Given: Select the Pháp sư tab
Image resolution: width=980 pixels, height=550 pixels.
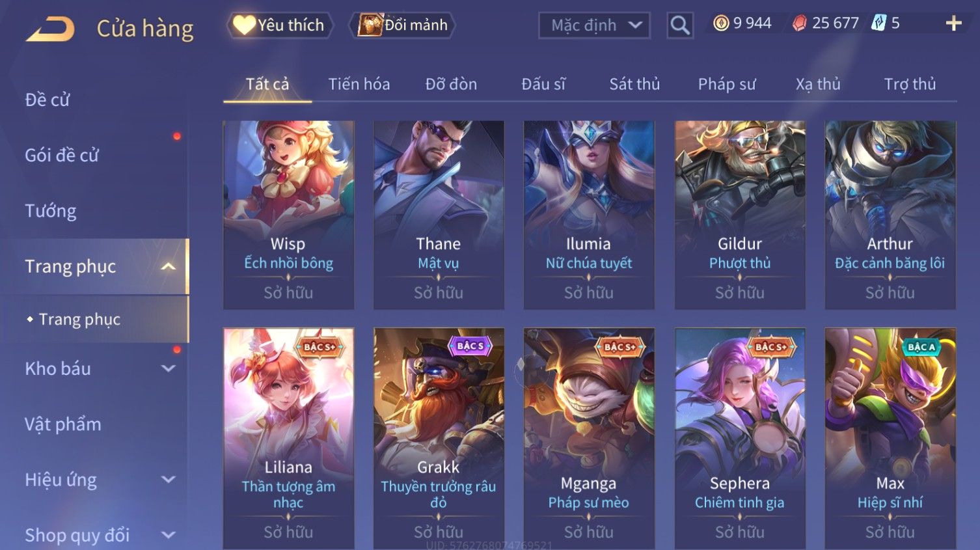Looking at the screenshot, I should click(727, 84).
